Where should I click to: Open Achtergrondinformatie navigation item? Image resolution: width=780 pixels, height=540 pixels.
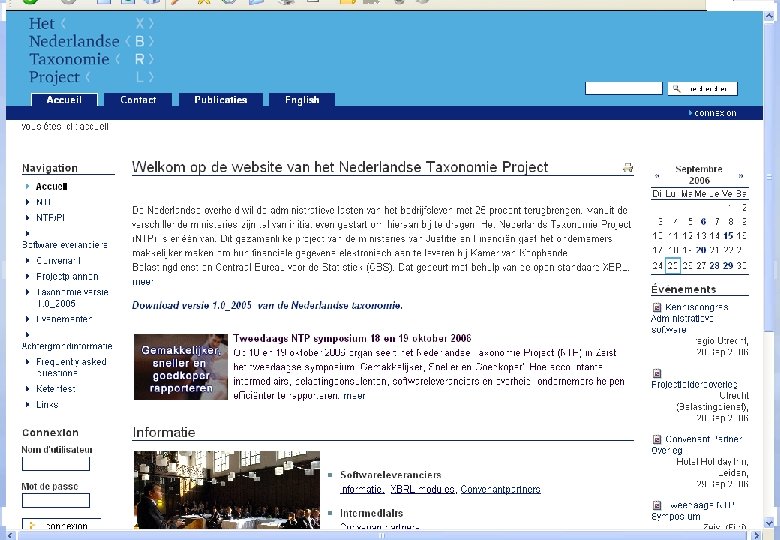click(x=67, y=346)
